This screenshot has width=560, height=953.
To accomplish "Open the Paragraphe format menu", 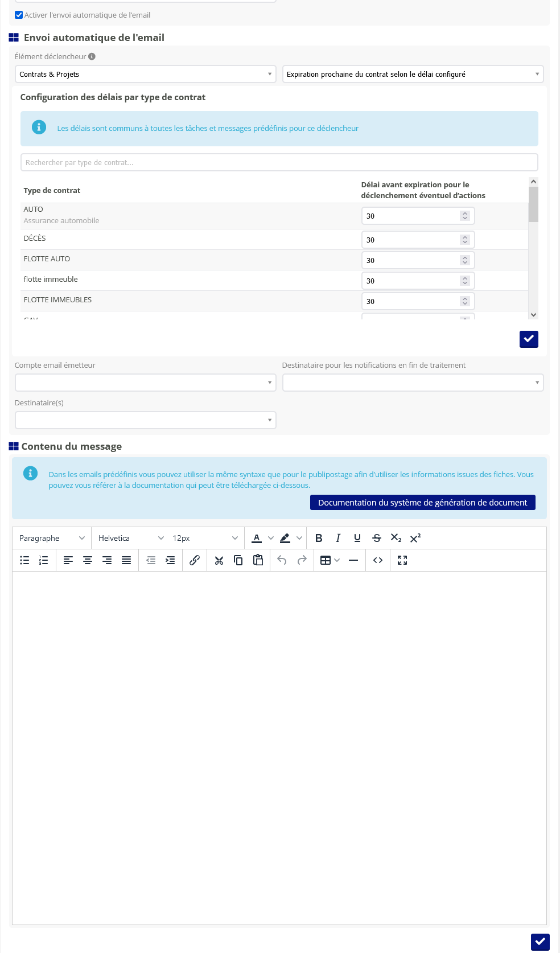I will pos(52,538).
